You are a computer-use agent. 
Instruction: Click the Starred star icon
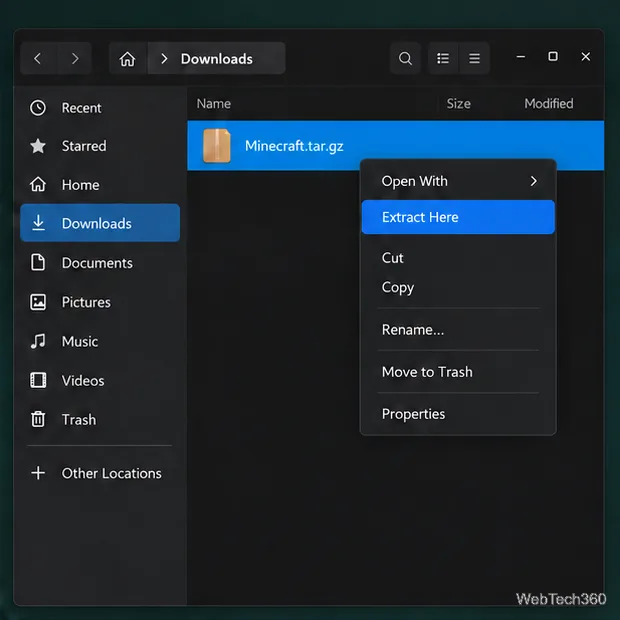[x=38, y=146]
